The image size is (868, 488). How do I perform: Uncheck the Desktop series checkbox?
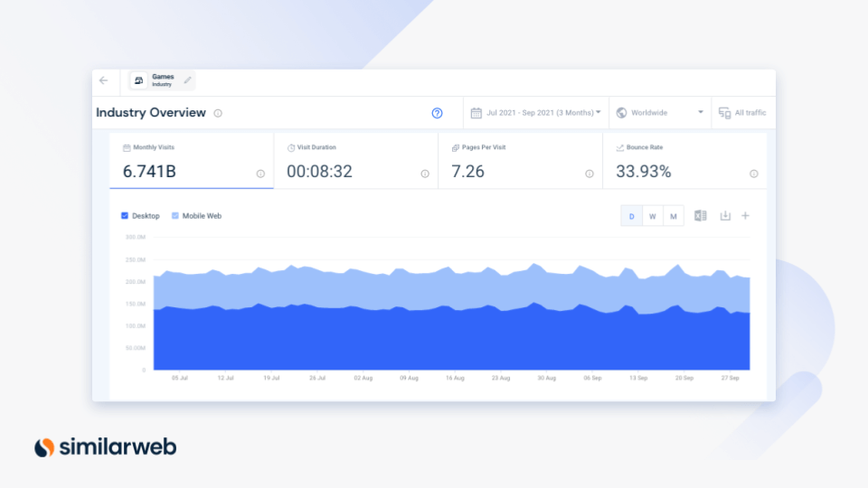[x=125, y=216]
